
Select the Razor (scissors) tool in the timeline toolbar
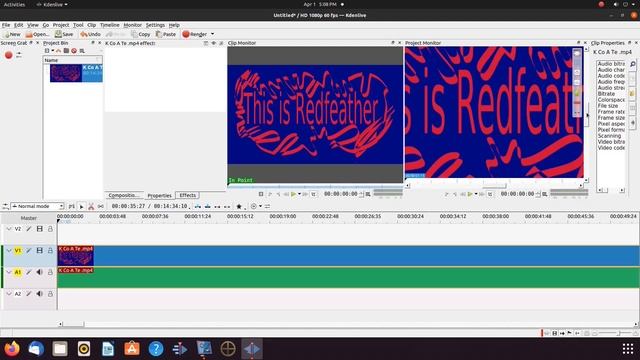coord(91,207)
